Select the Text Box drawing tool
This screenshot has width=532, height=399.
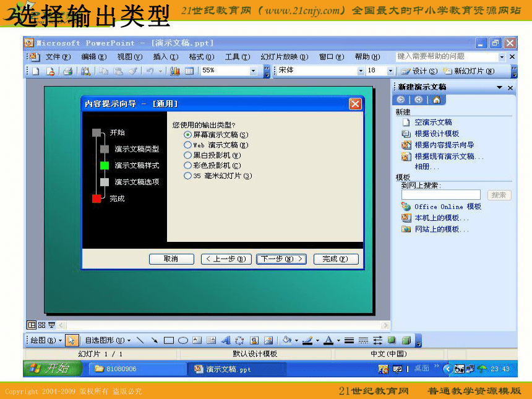pos(197,340)
